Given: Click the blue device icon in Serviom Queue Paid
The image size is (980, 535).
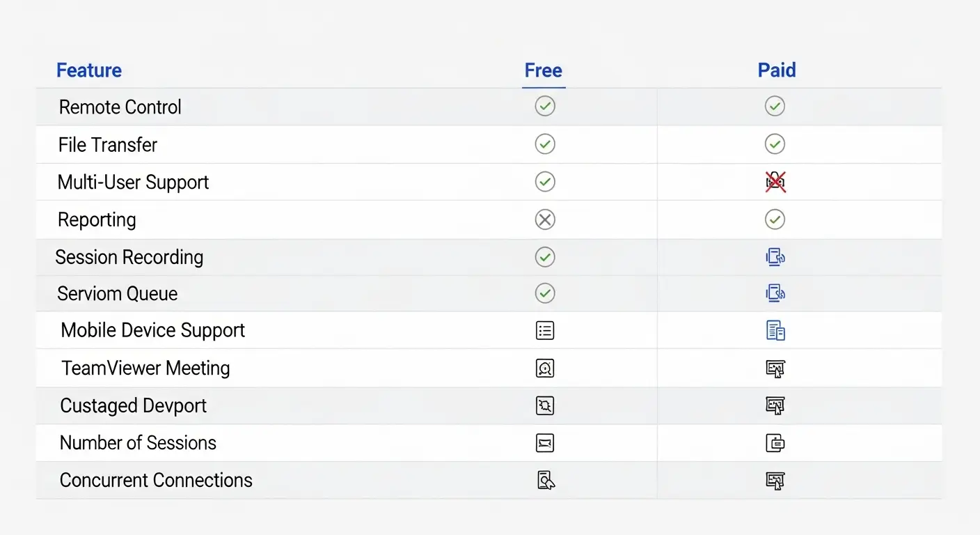Looking at the screenshot, I should (775, 293).
